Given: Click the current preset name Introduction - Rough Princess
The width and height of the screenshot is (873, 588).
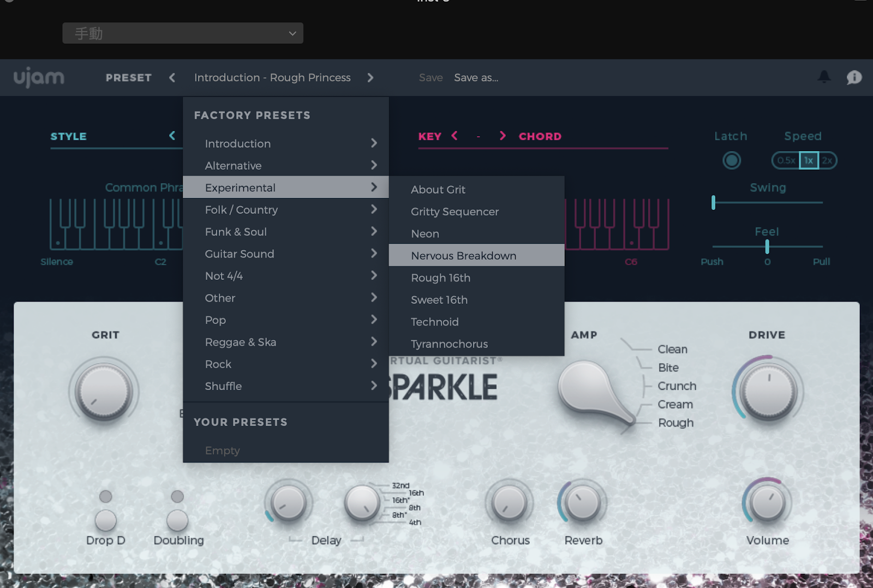Looking at the screenshot, I should (272, 77).
